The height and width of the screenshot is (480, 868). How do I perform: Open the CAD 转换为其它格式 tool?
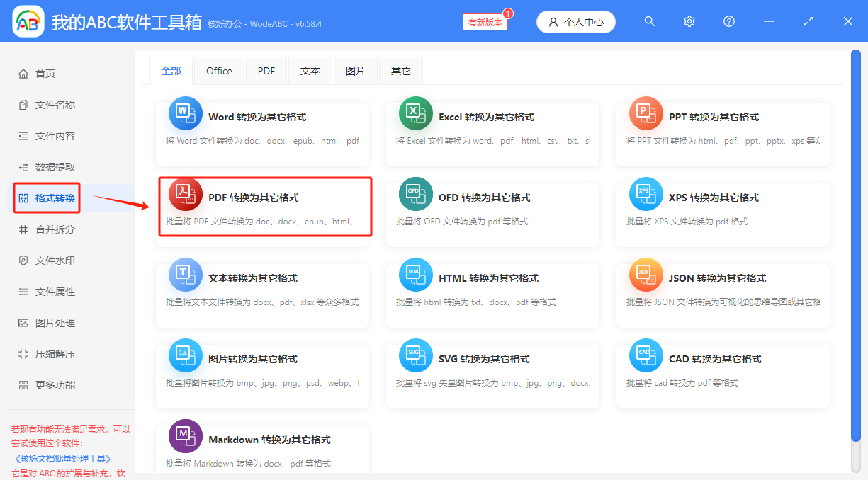(x=646, y=355)
